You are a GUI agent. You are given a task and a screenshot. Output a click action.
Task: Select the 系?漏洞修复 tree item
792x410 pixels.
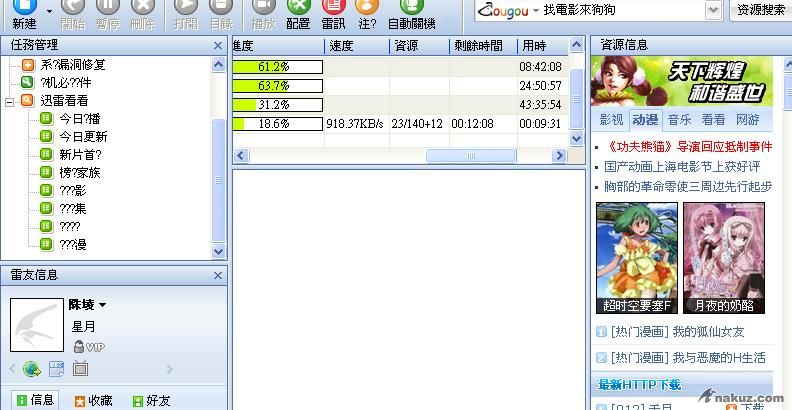coord(73,65)
